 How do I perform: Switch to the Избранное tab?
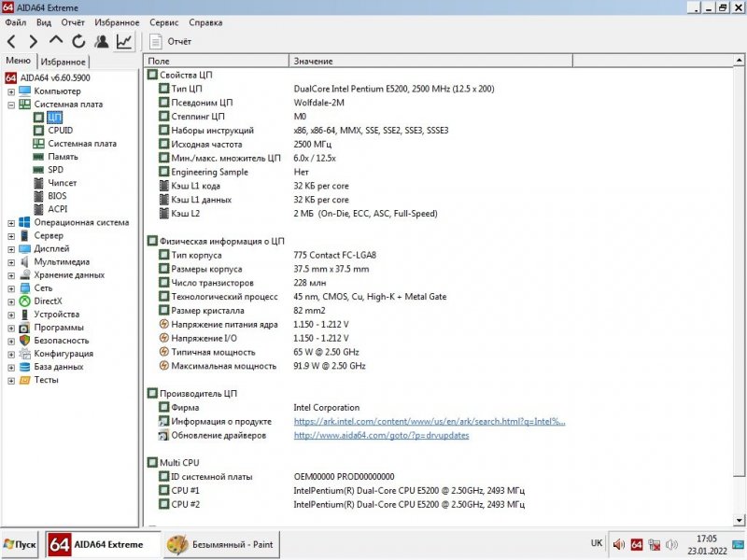[x=63, y=62]
